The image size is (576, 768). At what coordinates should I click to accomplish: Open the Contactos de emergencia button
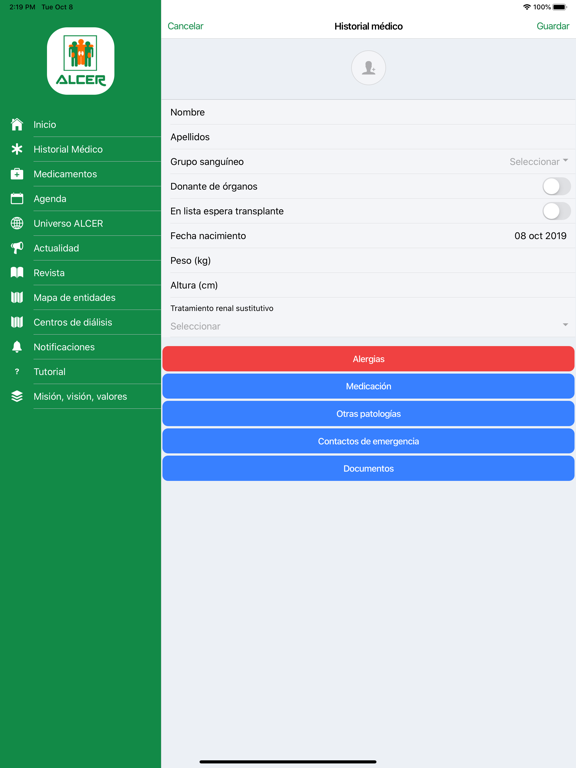(x=368, y=441)
